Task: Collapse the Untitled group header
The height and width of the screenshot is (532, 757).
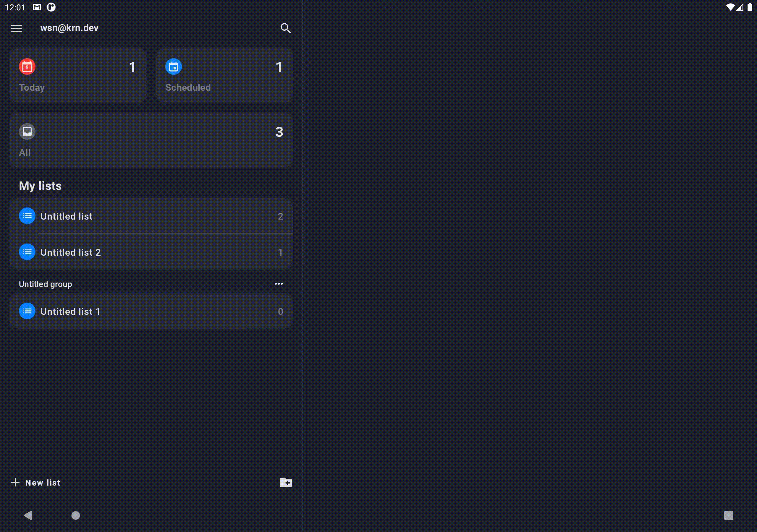Action: point(46,284)
